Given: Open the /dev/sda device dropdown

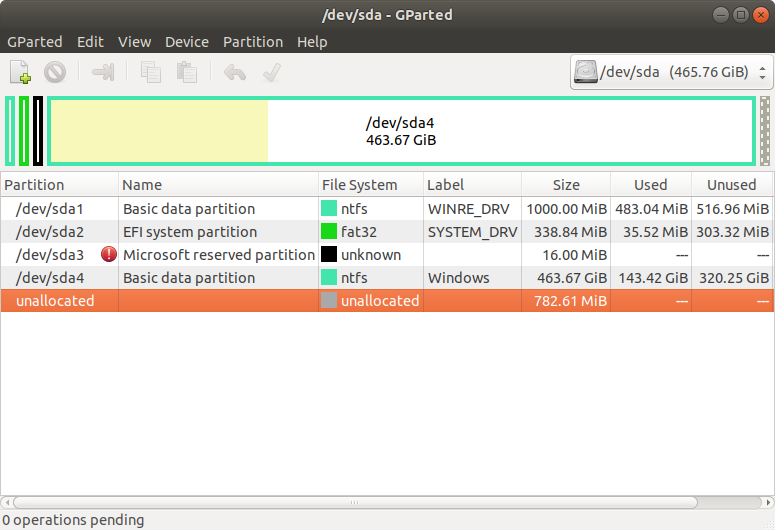Looking at the screenshot, I should point(671,72).
